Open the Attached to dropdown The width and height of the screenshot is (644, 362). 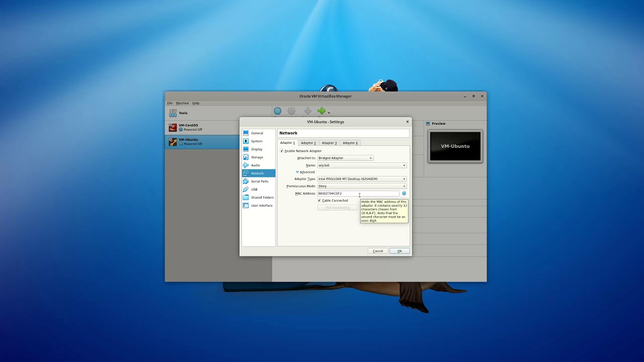[345, 158]
